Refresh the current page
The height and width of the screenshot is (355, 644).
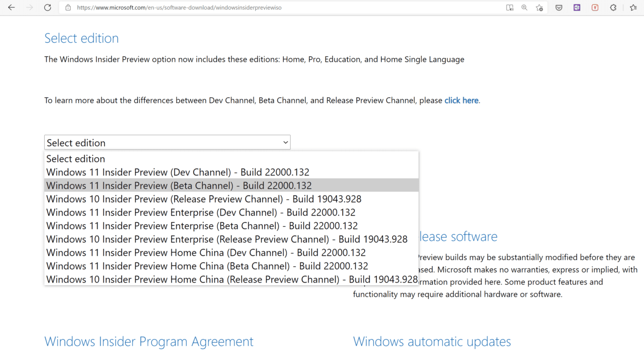[48, 8]
